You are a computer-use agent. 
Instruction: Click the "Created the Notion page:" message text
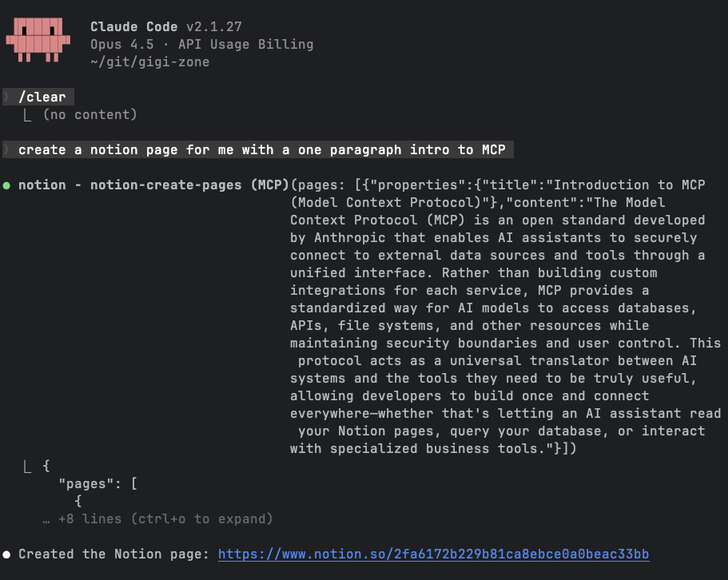point(113,554)
